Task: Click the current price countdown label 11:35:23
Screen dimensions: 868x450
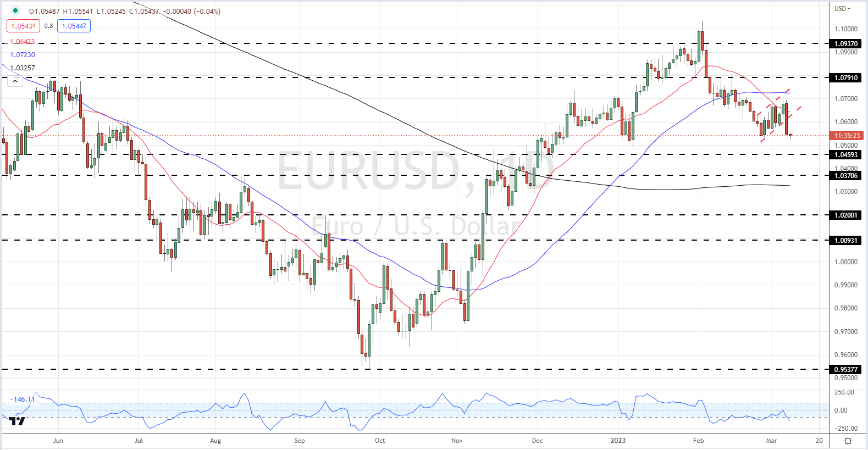Action: (x=847, y=136)
